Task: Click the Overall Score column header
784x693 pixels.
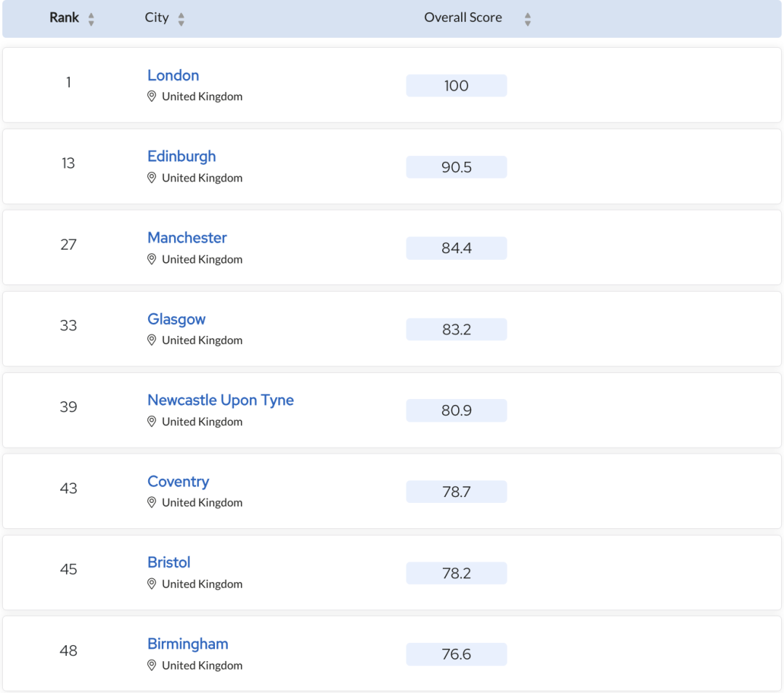Action: click(462, 18)
